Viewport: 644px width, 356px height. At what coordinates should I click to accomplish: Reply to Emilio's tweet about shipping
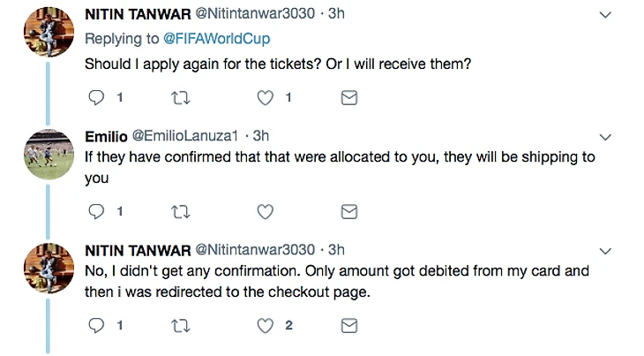98,212
